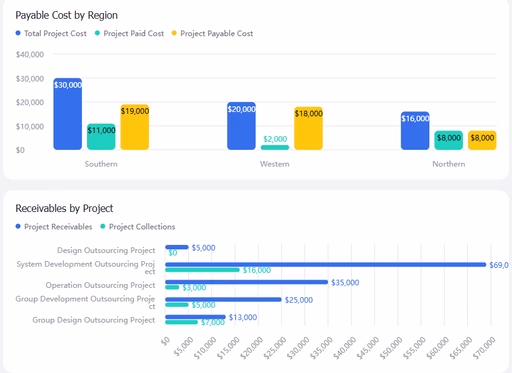Image resolution: width=512 pixels, height=373 pixels.
Task: Toggle Project Payable Cost legend series
Action: pyautogui.click(x=212, y=33)
